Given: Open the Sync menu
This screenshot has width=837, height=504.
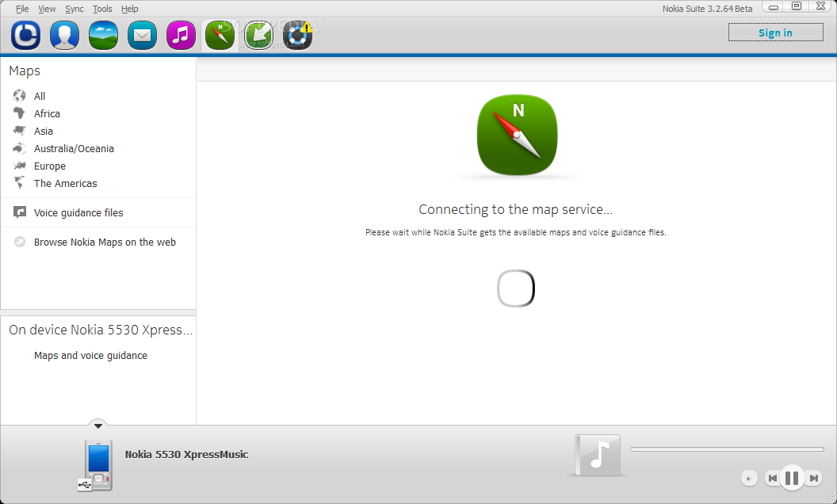Looking at the screenshot, I should 75,9.
